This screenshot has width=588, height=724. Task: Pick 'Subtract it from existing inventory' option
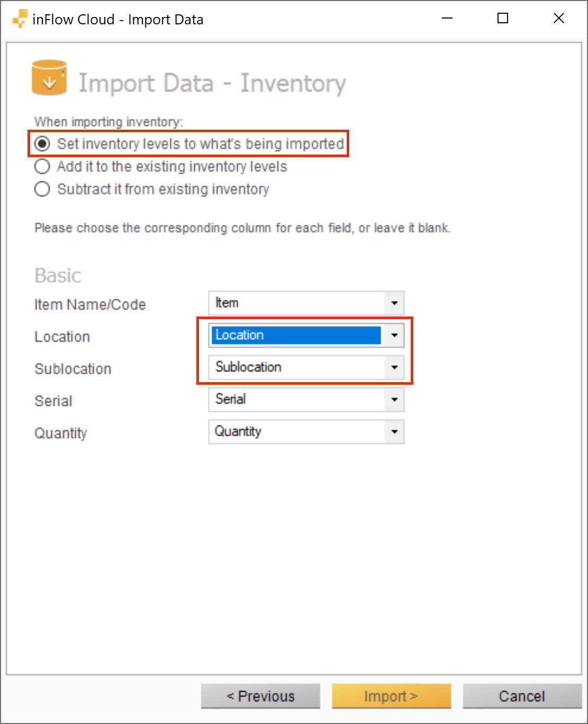point(151,189)
